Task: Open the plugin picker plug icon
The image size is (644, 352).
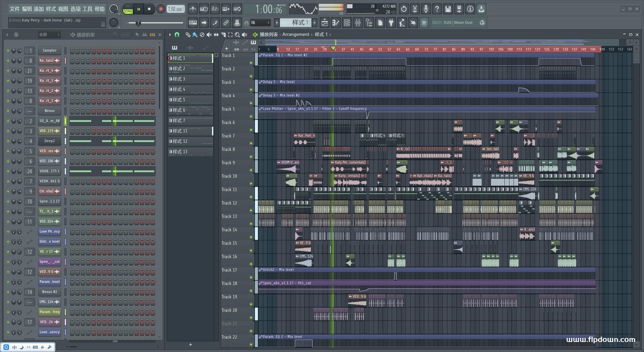Action: (x=391, y=23)
